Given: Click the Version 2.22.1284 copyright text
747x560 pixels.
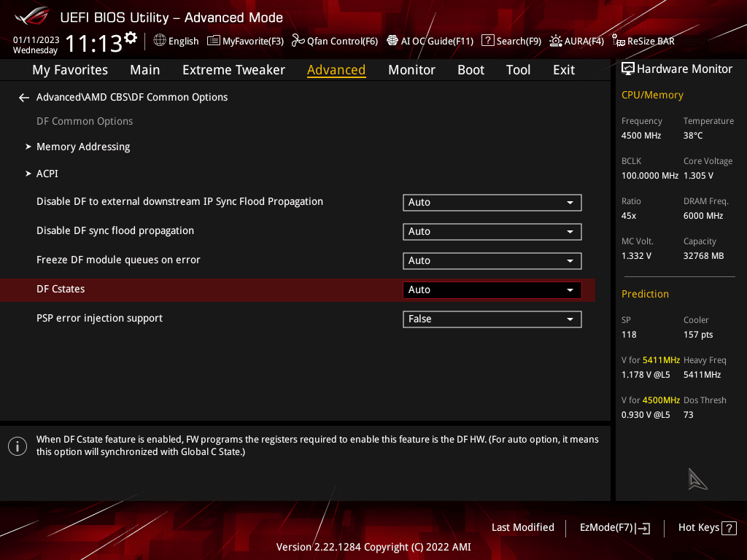Looking at the screenshot, I should (x=373, y=547).
